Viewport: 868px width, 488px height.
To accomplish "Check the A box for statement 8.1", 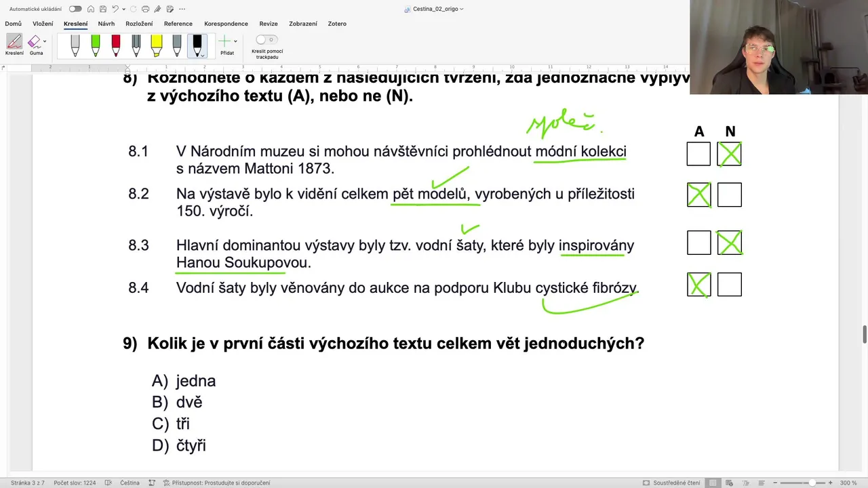I will coord(698,154).
